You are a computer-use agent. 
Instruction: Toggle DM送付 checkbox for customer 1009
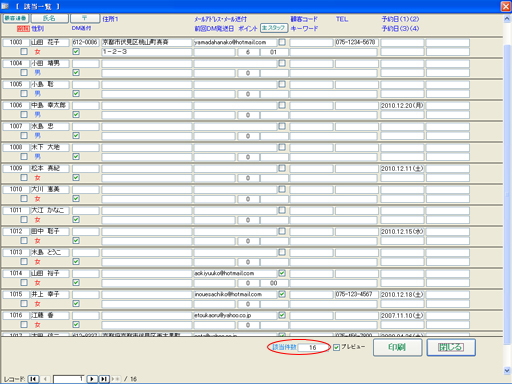76,177
